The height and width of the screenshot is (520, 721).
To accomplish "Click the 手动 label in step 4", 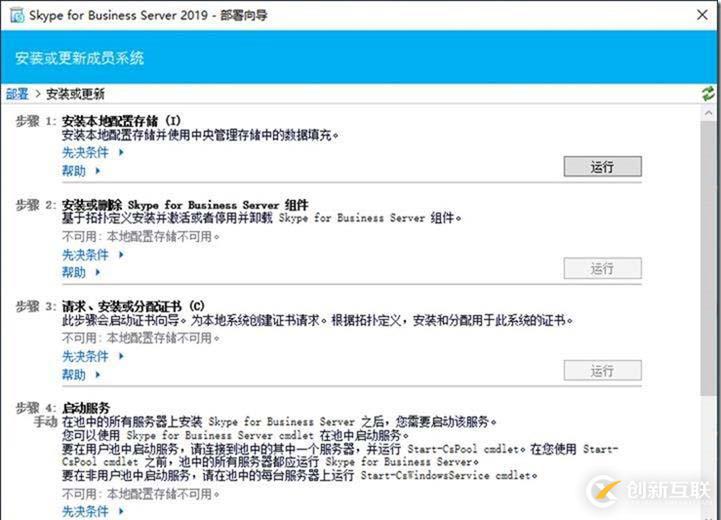I will point(45,422).
